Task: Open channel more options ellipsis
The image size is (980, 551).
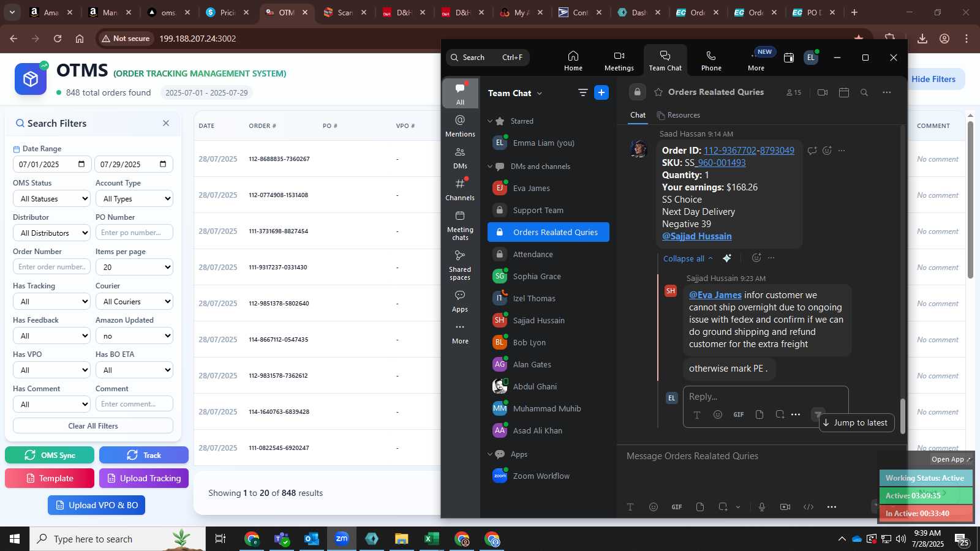Action: pyautogui.click(x=887, y=92)
